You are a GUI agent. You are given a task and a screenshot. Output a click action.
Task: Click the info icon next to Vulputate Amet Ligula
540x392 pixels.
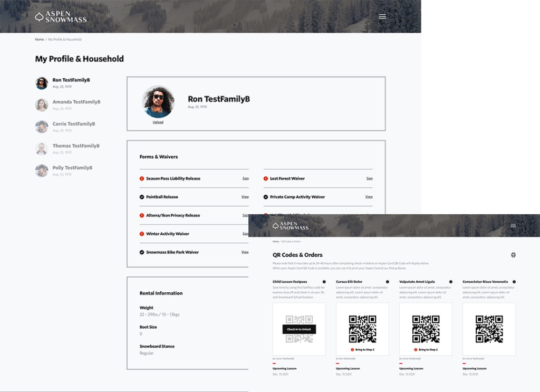point(450,282)
